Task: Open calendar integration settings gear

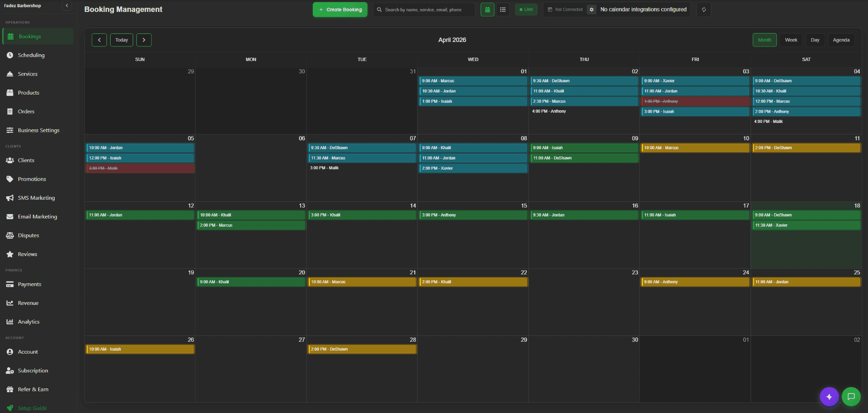Action: pos(592,9)
